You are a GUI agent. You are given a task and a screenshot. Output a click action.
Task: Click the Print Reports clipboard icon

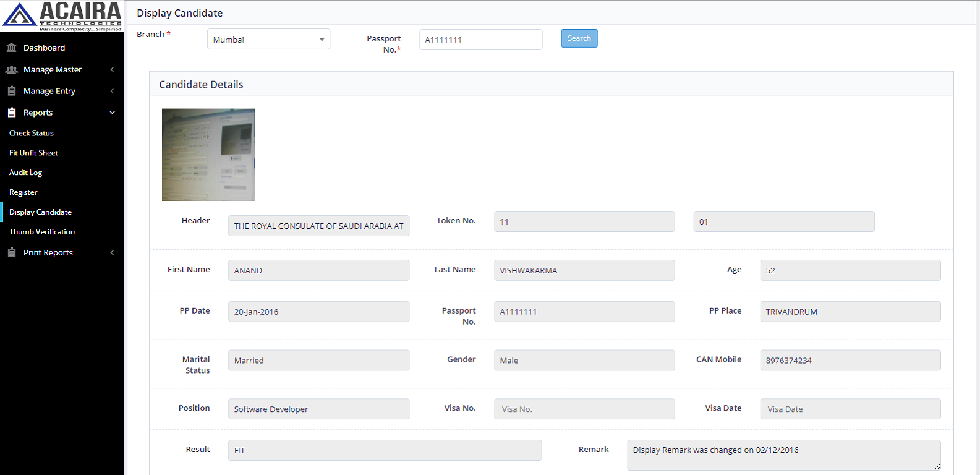[x=11, y=252]
